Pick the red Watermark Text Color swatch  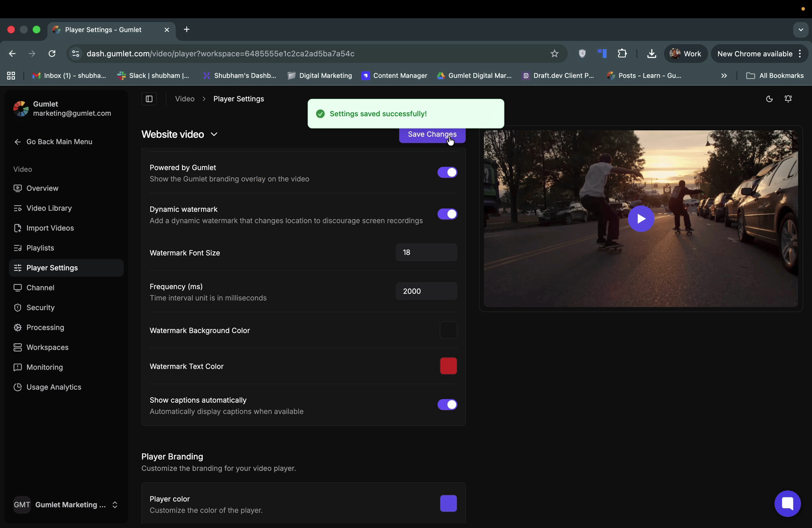[448, 366]
